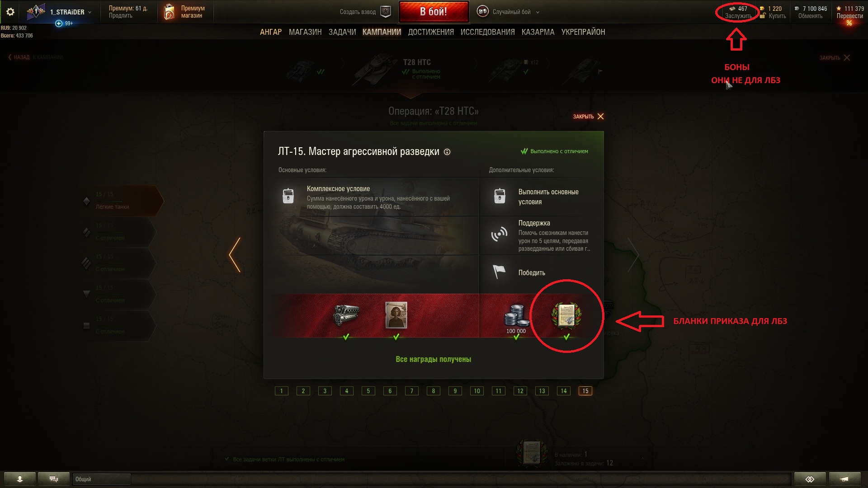Select the engine reward icon

tap(346, 315)
